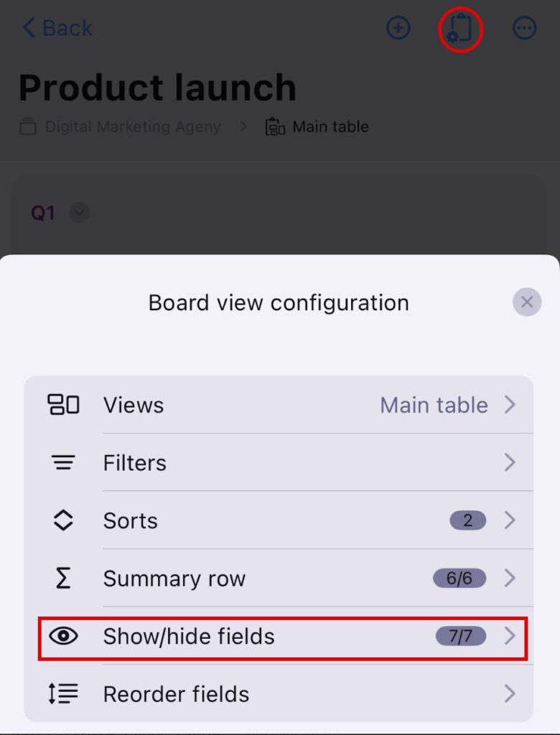Click the Show/hide fields eye icon
The height and width of the screenshot is (735, 560).
point(63,636)
